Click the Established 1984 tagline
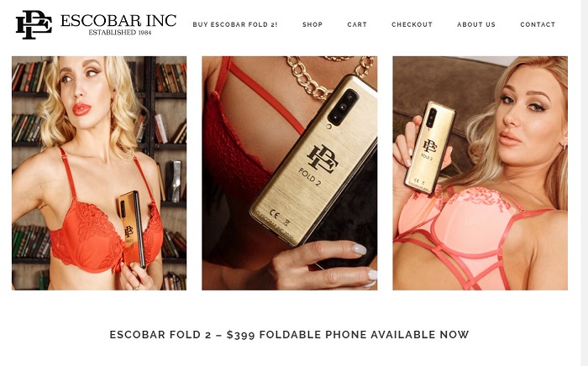Viewport: 588px width, 366px height. click(120, 33)
